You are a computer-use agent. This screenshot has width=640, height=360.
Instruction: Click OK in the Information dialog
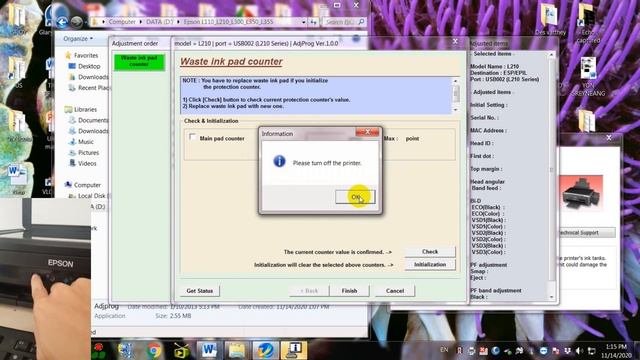[x=355, y=197]
